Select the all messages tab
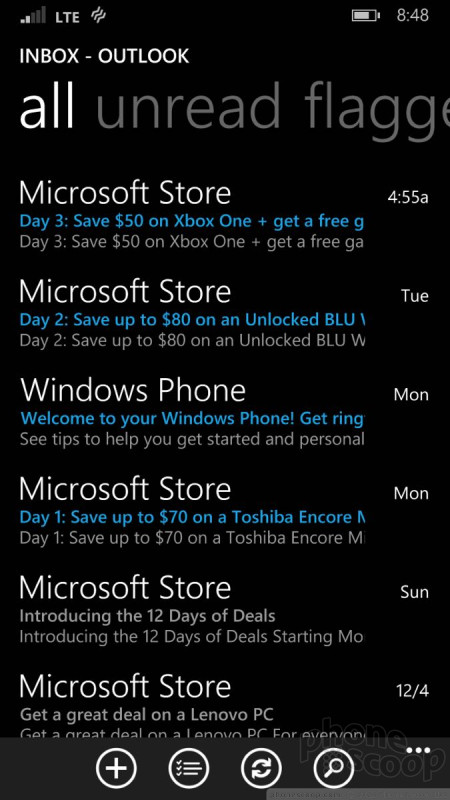The image size is (450, 800). click(47, 108)
